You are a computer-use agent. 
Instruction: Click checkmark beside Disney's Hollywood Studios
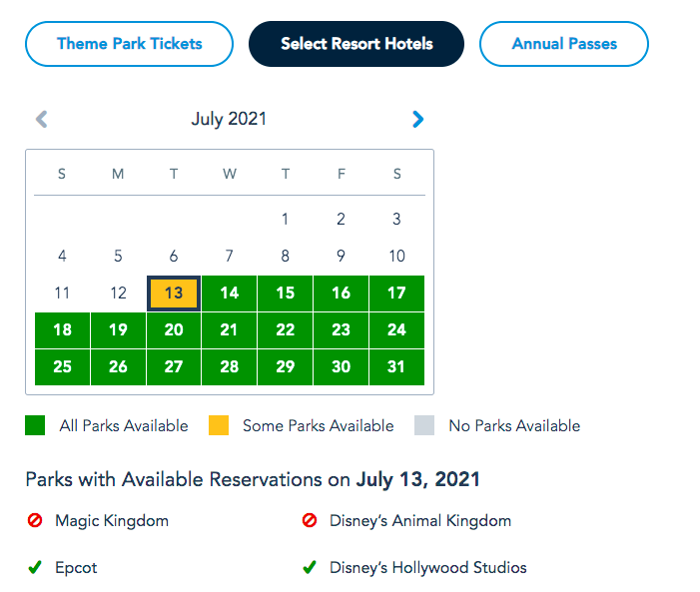(x=310, y=568)
